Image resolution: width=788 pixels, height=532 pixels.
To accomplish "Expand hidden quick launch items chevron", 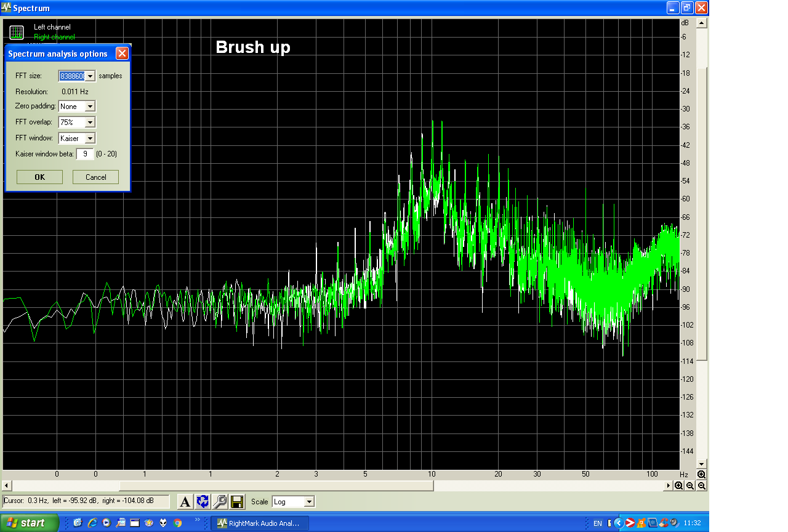I will tap(198, 520).
